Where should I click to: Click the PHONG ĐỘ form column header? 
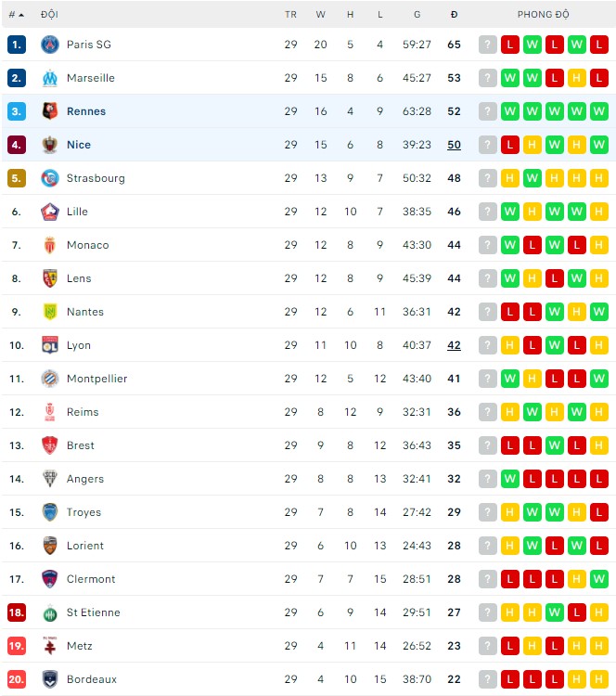544,14
